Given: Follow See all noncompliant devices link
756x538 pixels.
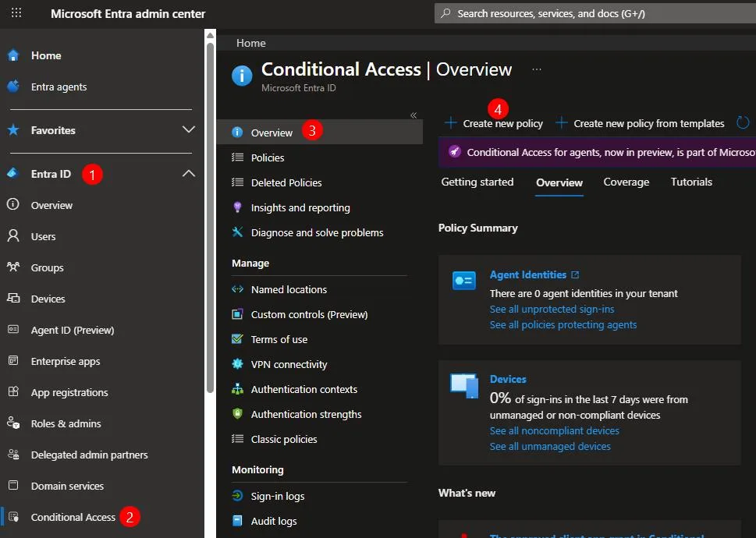Looking at the screenshot, I should click(555, 430).
